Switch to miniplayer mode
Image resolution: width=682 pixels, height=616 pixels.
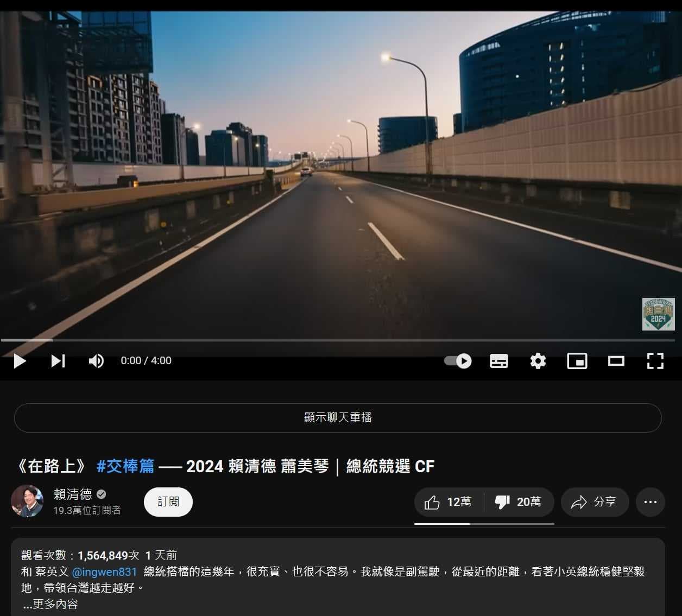click(x=577, y=361)
